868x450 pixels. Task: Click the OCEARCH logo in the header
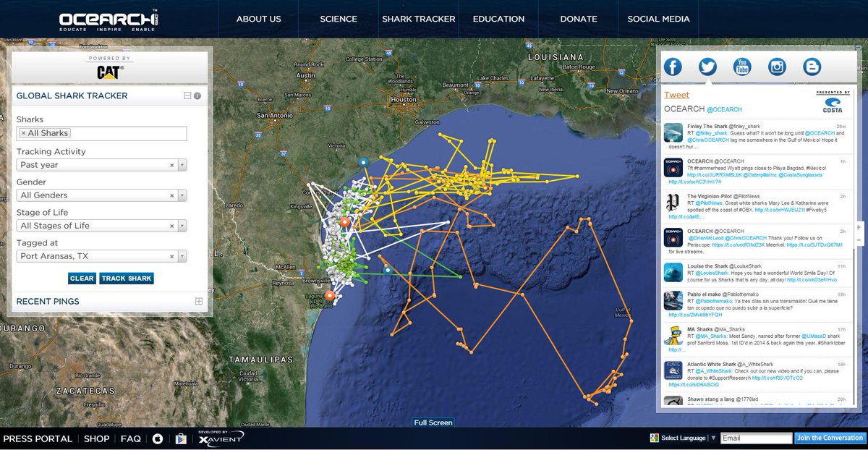[x=109, y=20]
